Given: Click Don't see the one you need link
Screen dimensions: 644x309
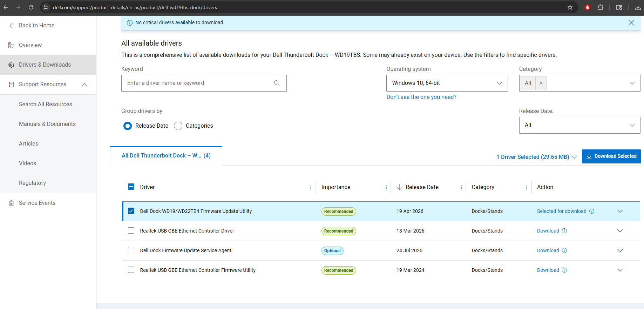Looking at the screenshot, I should click(x=421, y=97).
